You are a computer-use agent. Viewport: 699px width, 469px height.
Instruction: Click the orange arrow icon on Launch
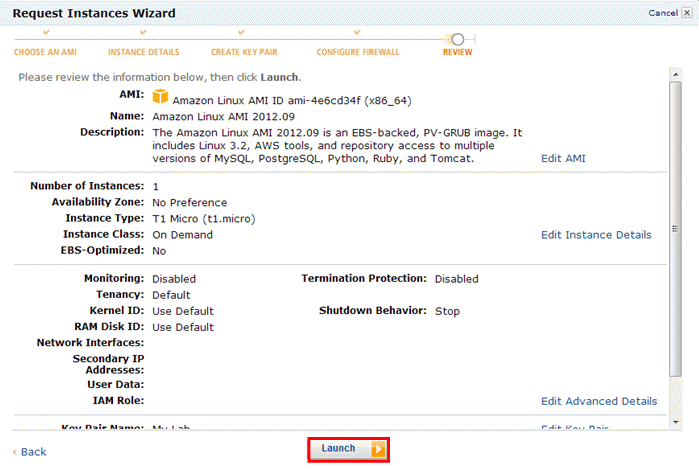pyautogui.click(x=378, y=449)
